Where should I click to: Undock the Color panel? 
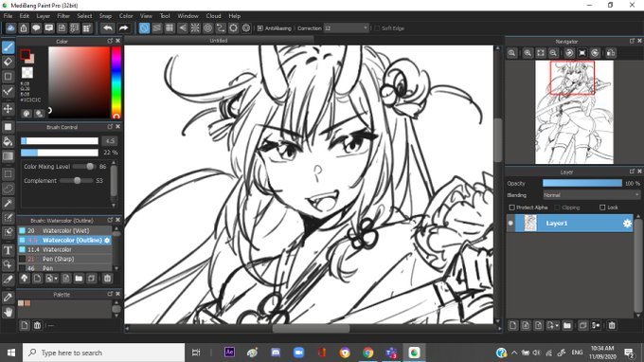click(110, 41)
